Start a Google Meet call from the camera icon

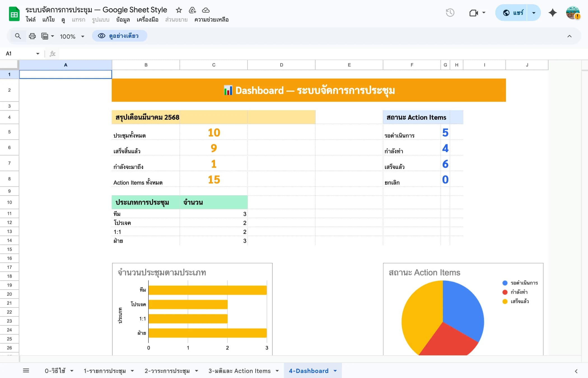click(474, 13)
